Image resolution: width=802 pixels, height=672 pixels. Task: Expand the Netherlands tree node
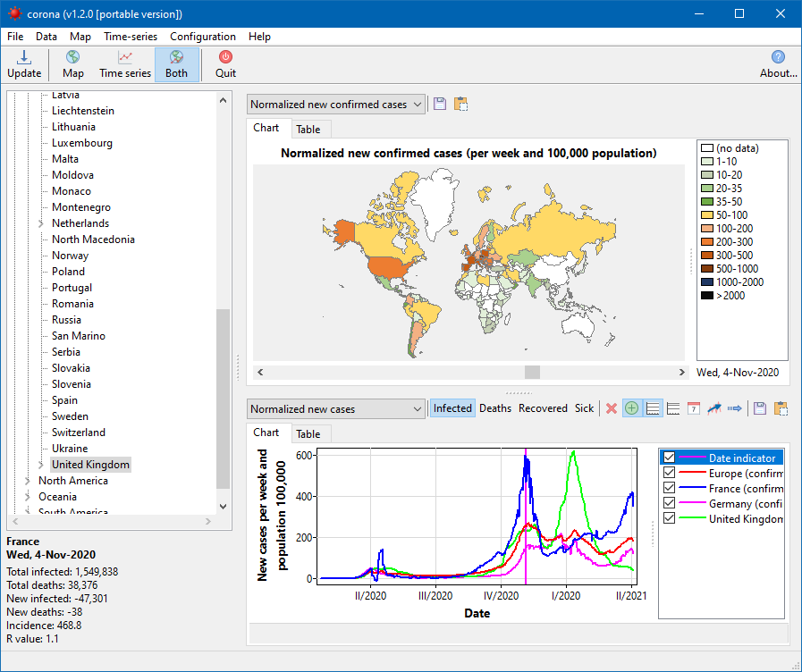click(41, 223)
